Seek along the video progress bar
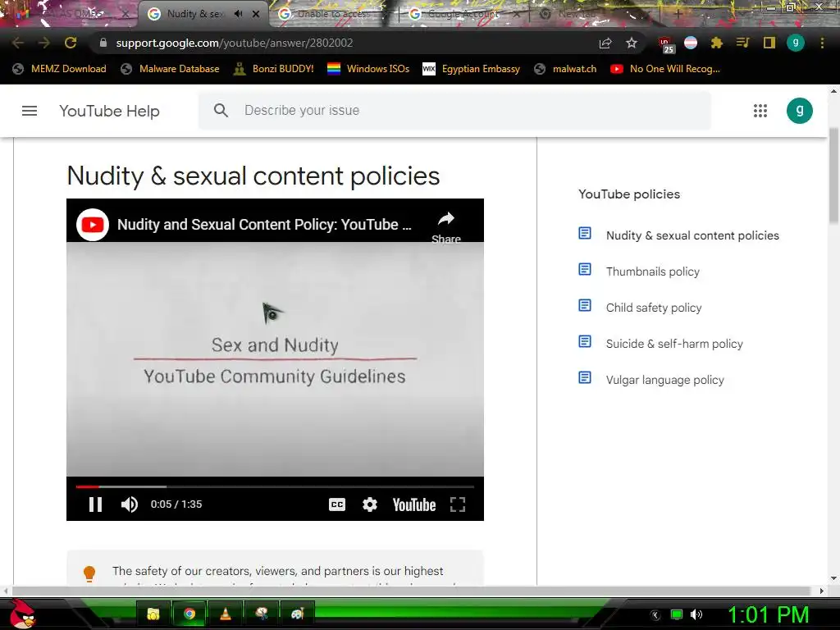 click(x=275, y=486)
